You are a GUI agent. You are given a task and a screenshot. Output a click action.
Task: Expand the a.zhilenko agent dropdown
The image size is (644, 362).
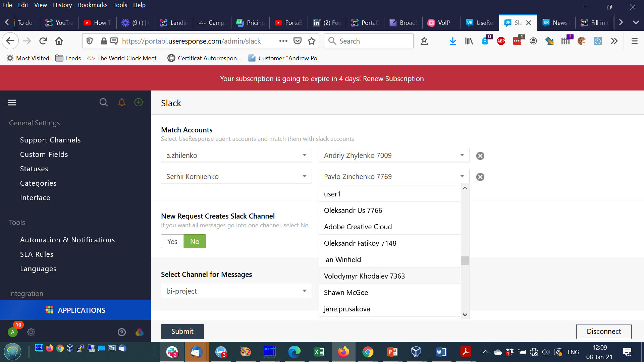(236, 155)
